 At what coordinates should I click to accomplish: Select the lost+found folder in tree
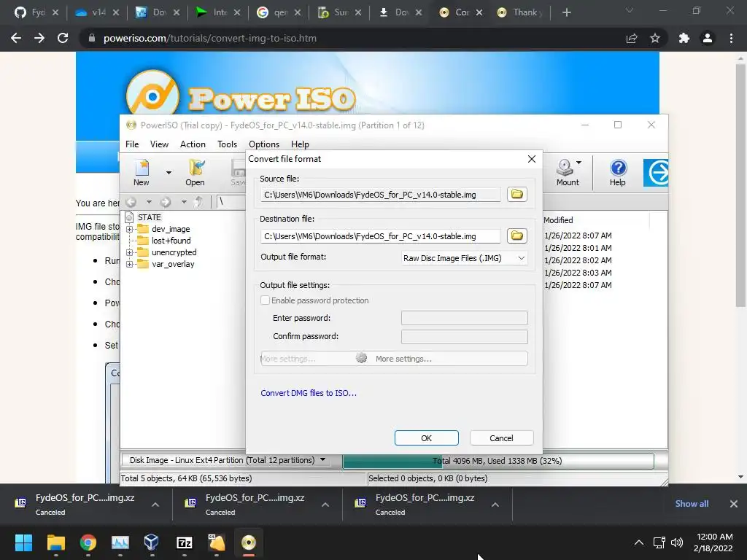point(171,241)
